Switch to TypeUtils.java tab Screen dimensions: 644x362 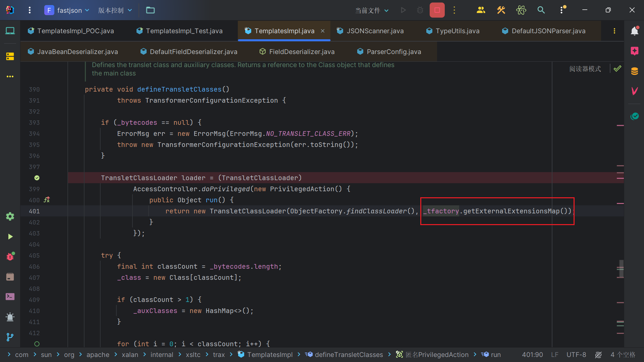(x=453, y=31)
